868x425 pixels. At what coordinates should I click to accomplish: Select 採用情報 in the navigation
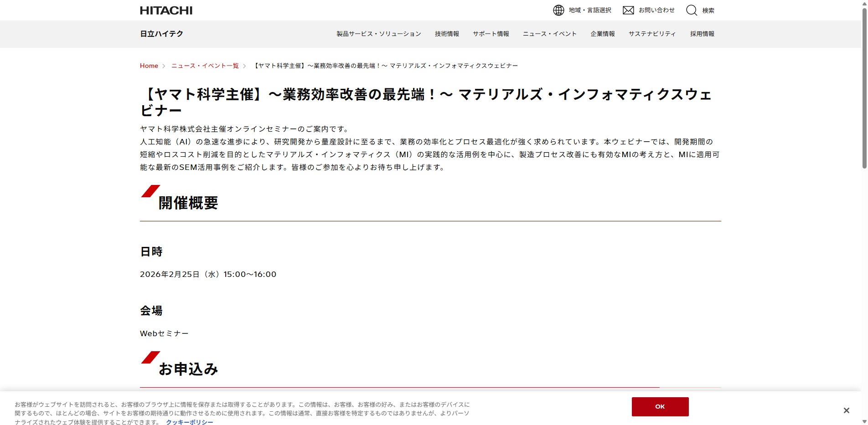point(701,34)
